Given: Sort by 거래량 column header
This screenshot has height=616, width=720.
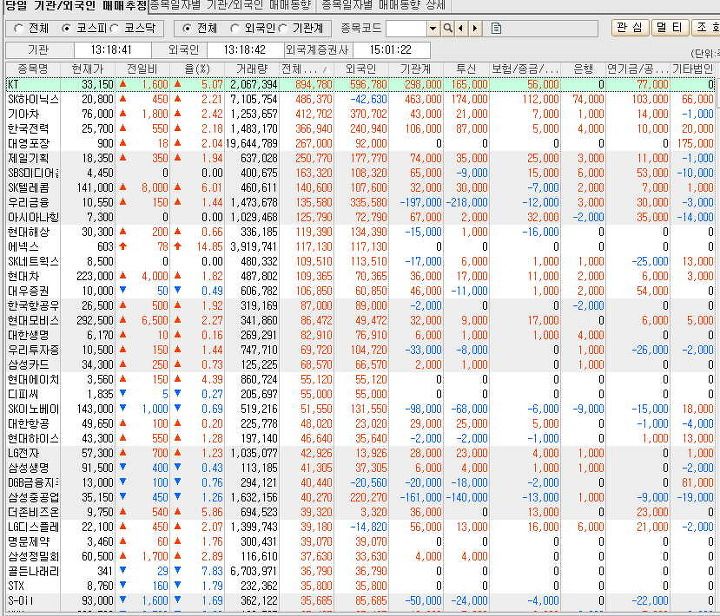Looking at the screenshot, I should click(252, 69).
